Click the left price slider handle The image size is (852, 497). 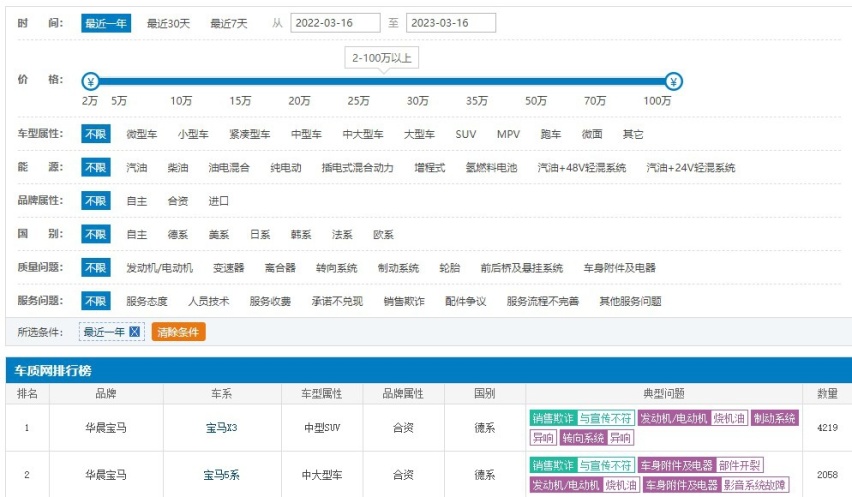pyautogui.click(x=91, y=82)
